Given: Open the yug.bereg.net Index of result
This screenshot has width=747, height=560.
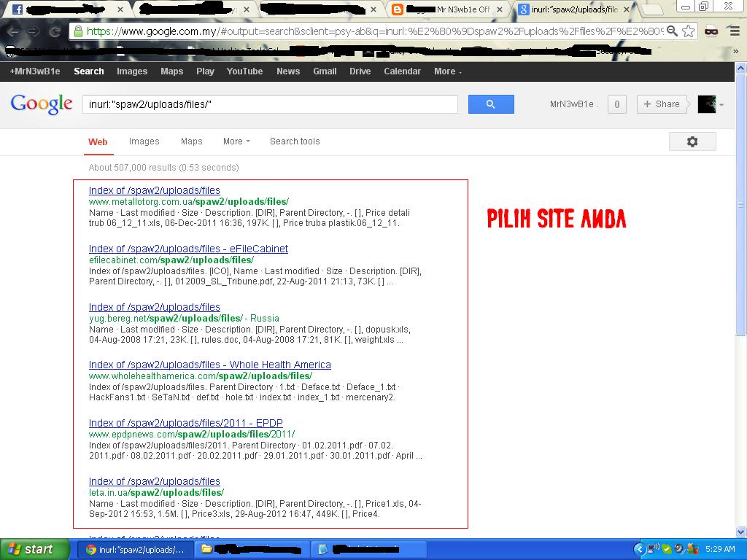Looking at the screenshot, I should point(155,307).
